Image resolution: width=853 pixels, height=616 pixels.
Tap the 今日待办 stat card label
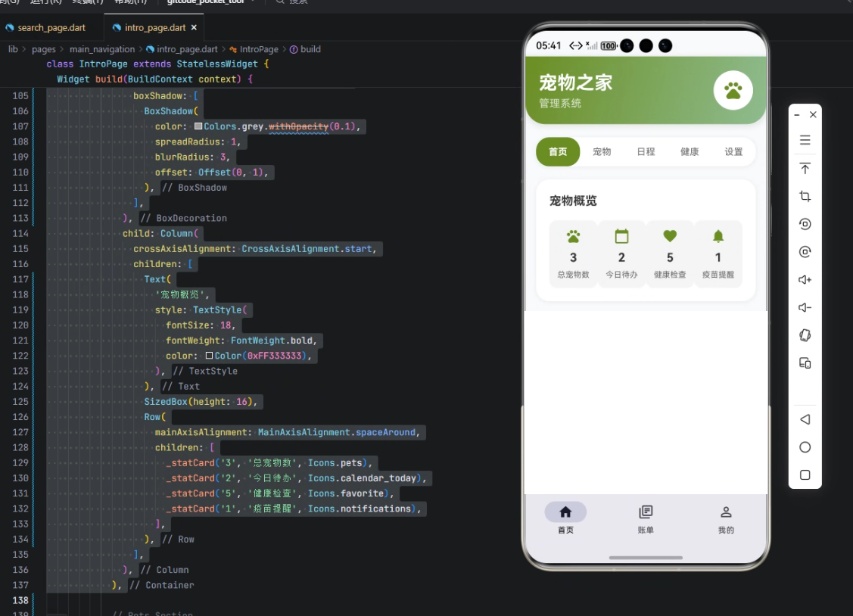click(621, 275)
